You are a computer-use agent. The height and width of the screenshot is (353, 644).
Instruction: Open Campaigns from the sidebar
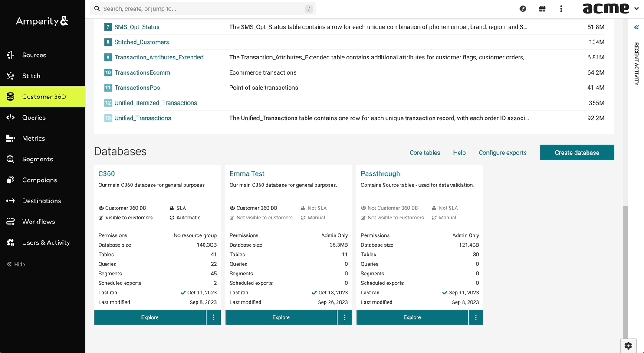pos(10,180)
